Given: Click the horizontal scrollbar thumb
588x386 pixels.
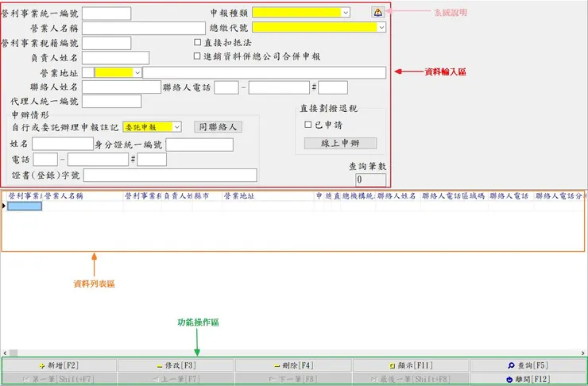Looking at the screenshot, I should tap(14, 353).
